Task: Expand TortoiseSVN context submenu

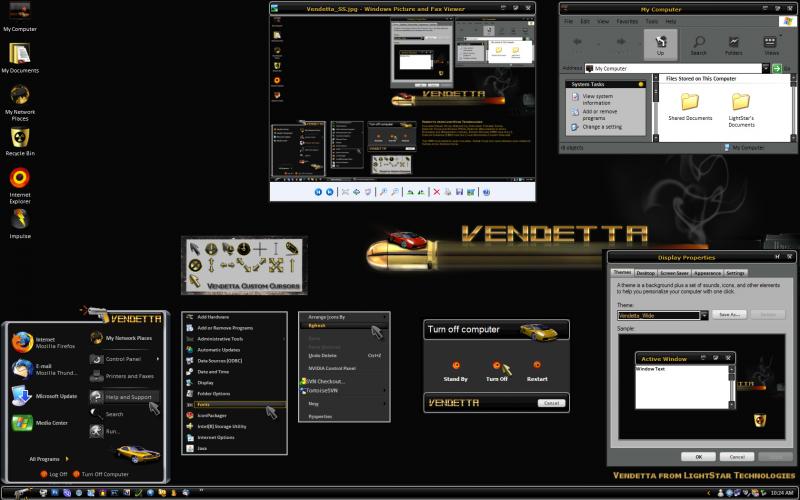Action: [344, 390]
